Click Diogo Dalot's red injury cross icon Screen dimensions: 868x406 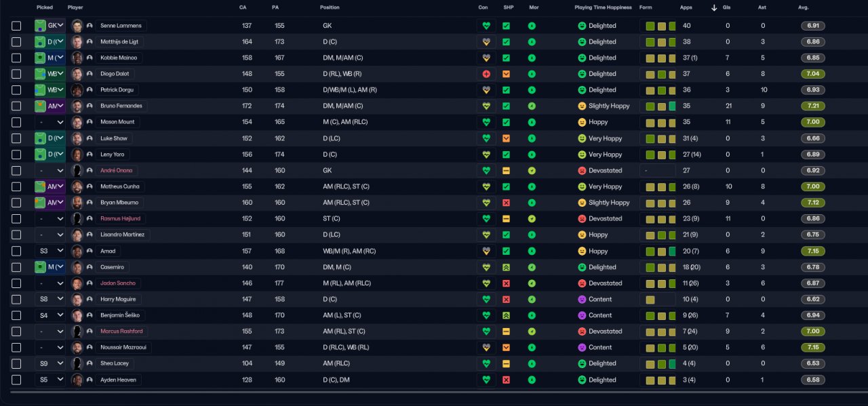point(486,74)
